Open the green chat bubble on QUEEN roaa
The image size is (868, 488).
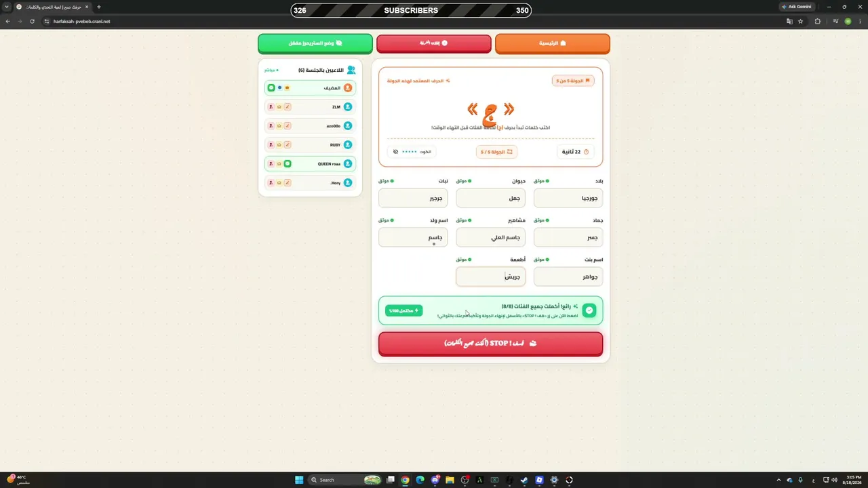point(288,164)
